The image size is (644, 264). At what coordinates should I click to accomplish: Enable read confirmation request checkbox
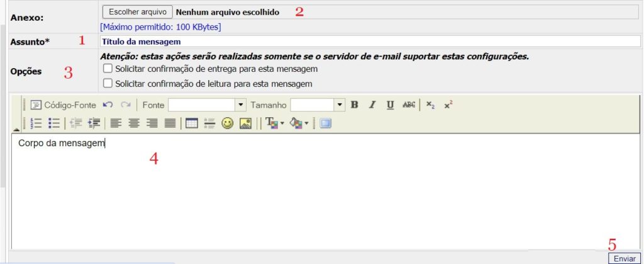[108, 83]
